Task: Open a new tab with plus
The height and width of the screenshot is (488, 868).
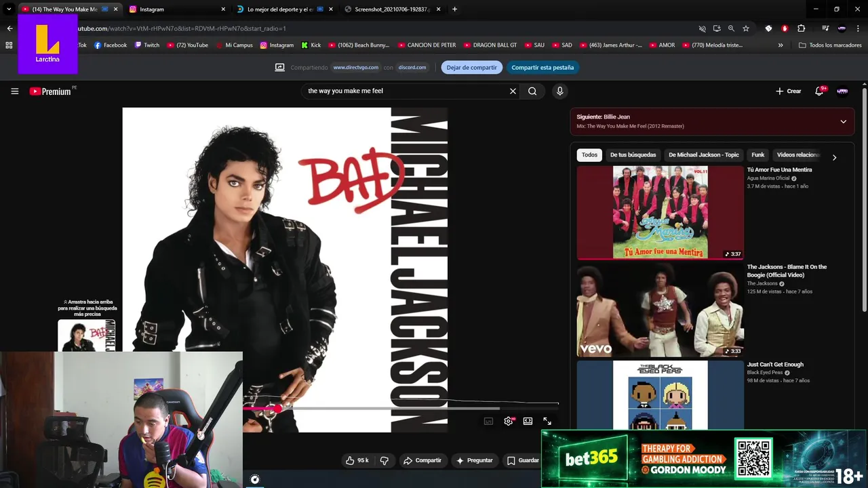Action: coord(454,9)
